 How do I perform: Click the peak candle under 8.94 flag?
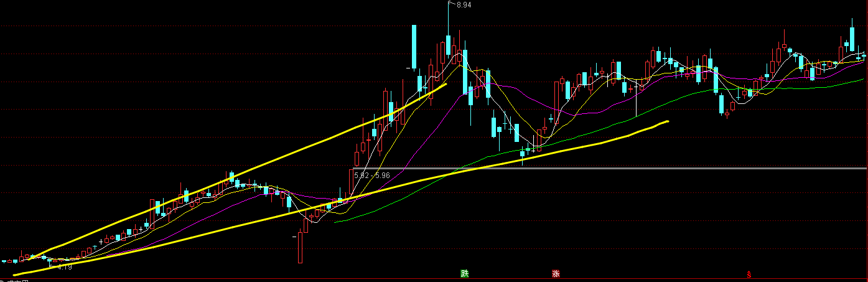[x=448, y=47]
